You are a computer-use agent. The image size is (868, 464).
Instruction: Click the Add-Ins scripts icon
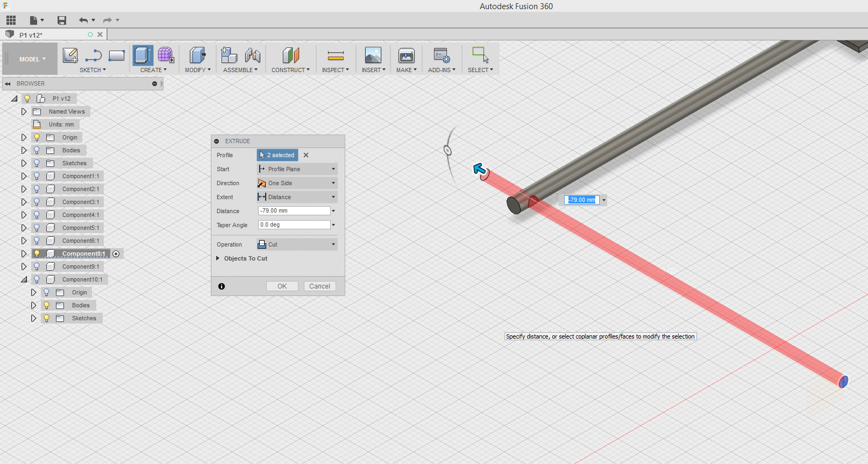442,55
